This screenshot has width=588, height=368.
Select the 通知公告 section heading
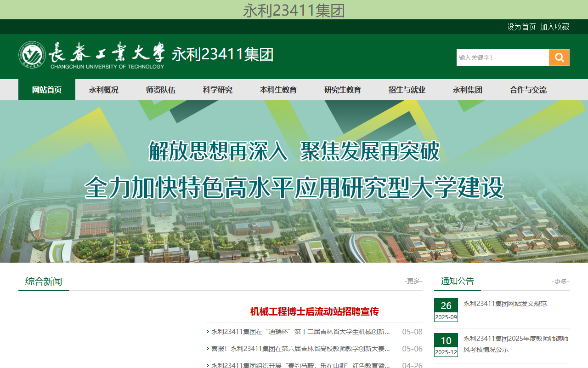click(458, 281)
